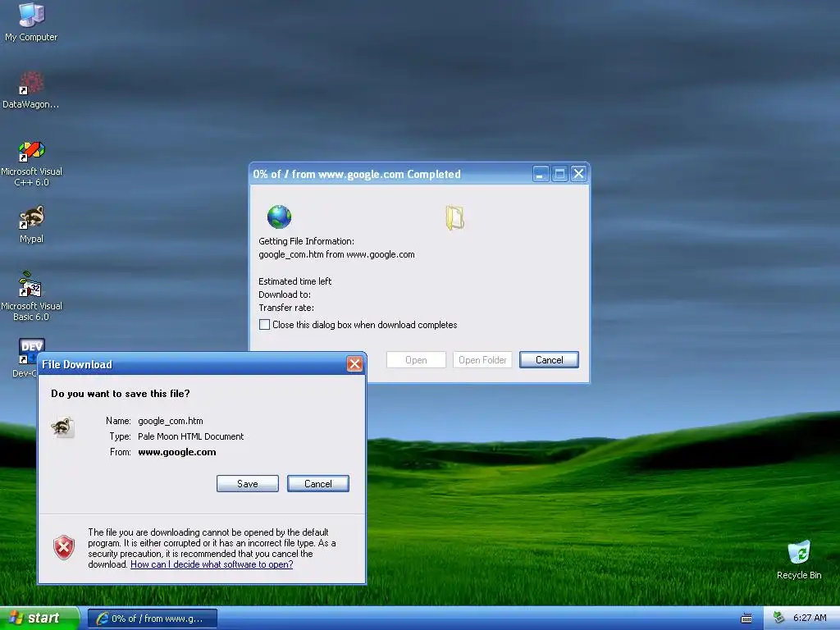Click the raccoon file icon in File Download dialog
Screen dimensions: 840x630
coord(62,427)
